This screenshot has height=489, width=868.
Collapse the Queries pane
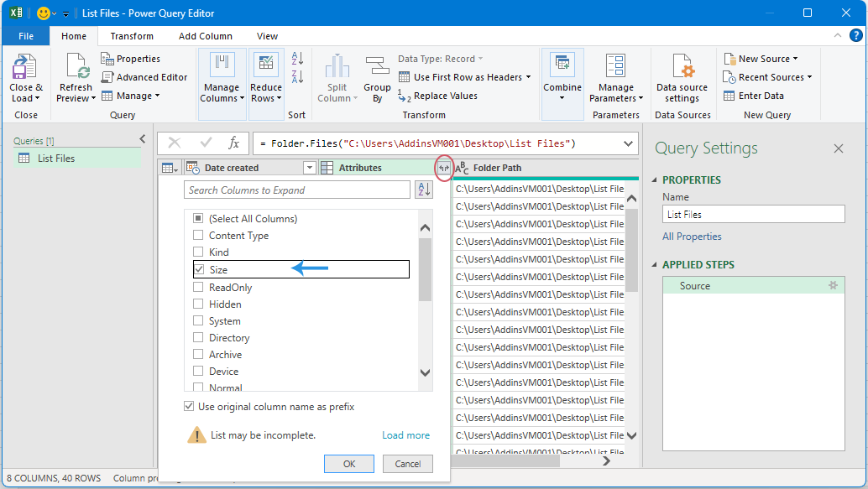coord(142,139)
